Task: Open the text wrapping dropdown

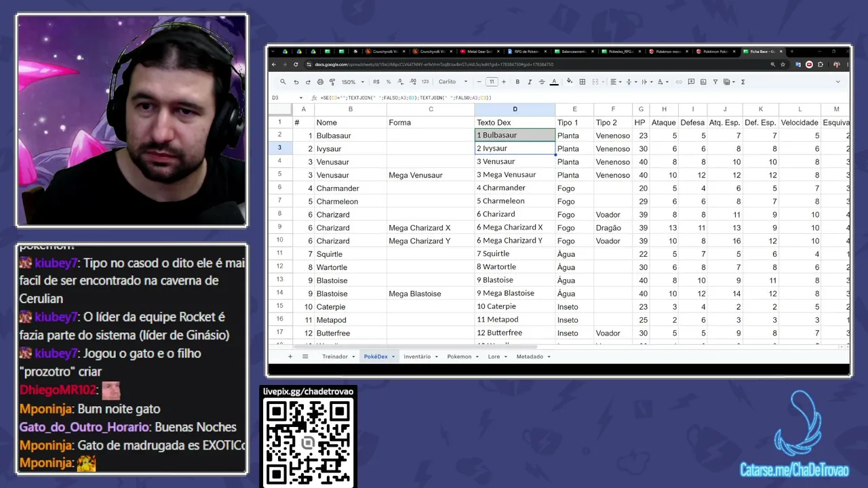Action: click(646, 82)
